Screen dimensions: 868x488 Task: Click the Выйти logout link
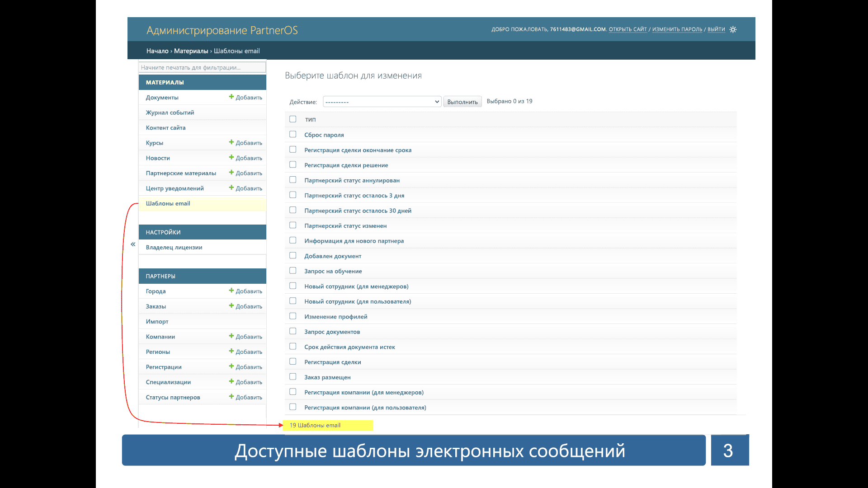point(716,29)
